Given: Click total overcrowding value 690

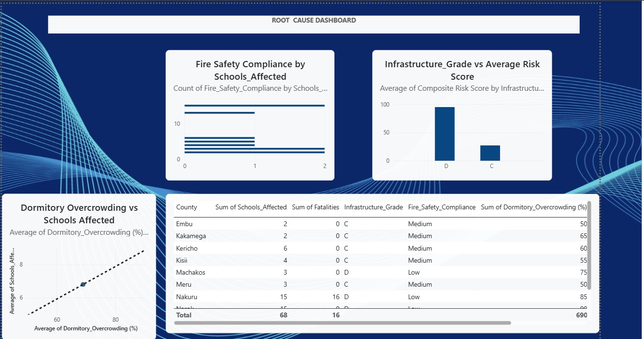Looking at the screenshot, I should click(x=581, y=315).
